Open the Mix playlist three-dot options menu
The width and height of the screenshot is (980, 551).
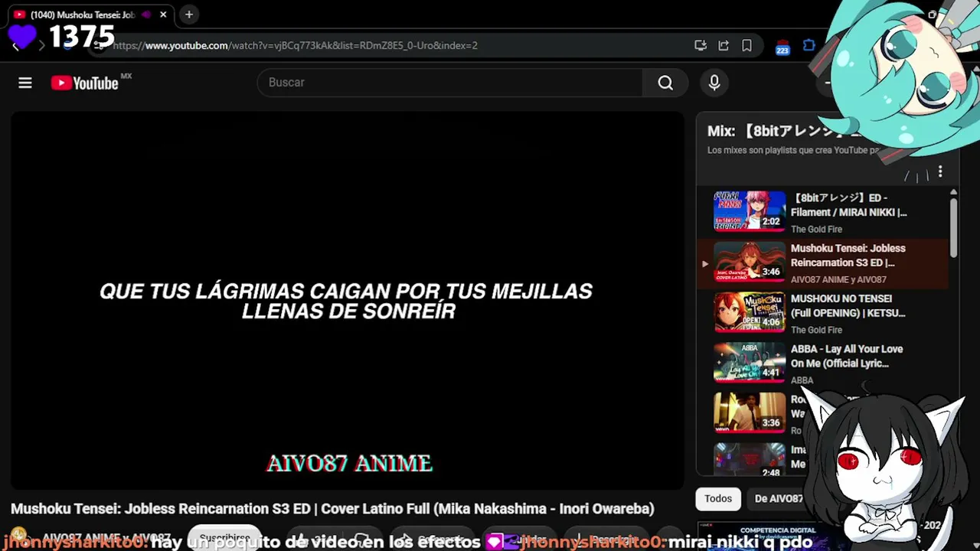(x=940, y=172)
